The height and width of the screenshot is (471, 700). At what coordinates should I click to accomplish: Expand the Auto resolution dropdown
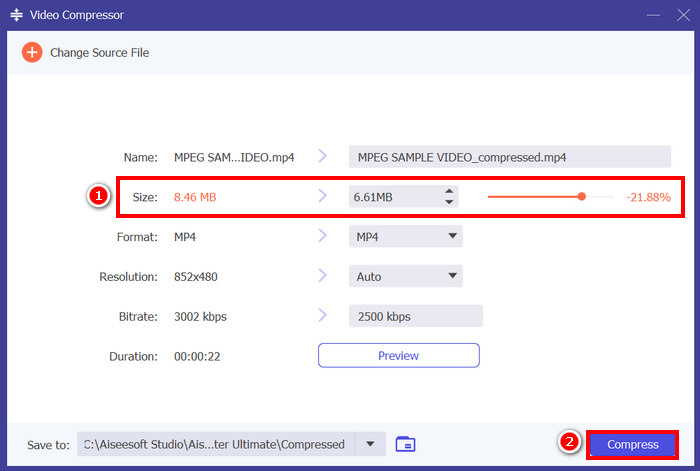[404, 277]
